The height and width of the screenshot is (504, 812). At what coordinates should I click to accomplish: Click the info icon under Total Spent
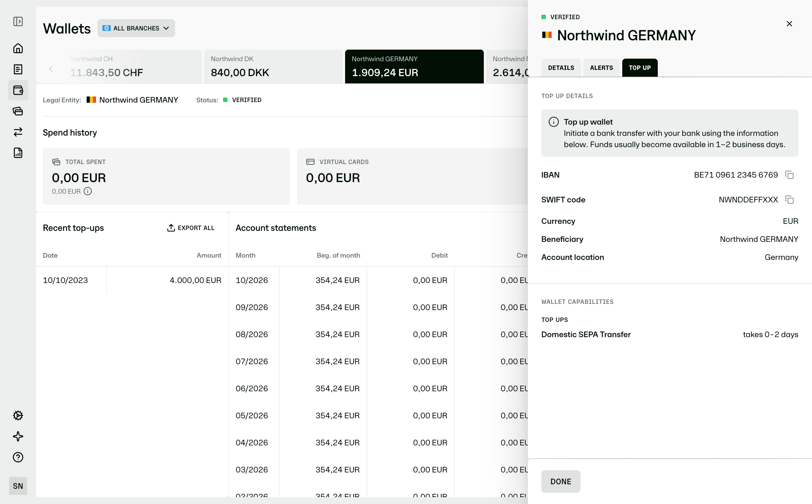point(88,191)
